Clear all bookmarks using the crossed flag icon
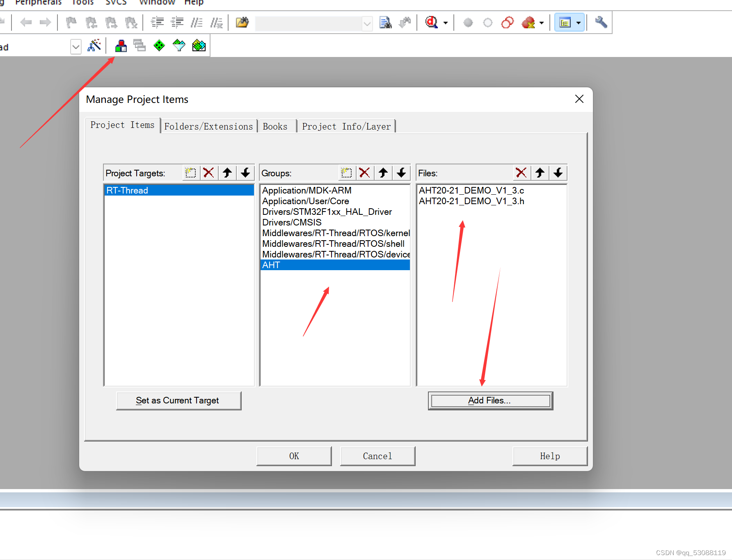 pyautogui.click(x=131, y=22)
